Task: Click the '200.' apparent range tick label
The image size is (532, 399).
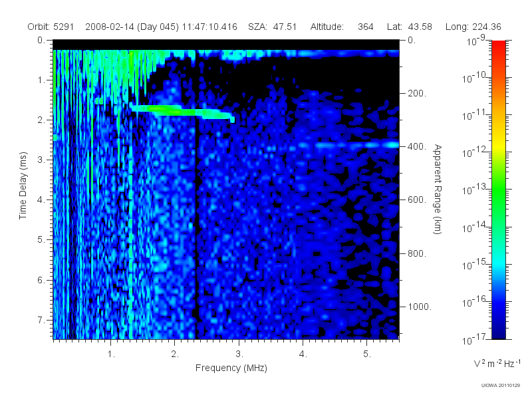Action: [417, 93]
